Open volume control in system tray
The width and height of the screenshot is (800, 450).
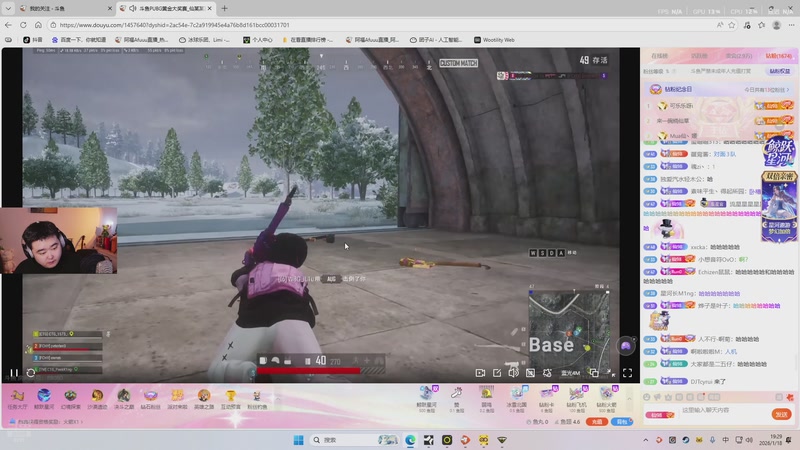(749, 440)
